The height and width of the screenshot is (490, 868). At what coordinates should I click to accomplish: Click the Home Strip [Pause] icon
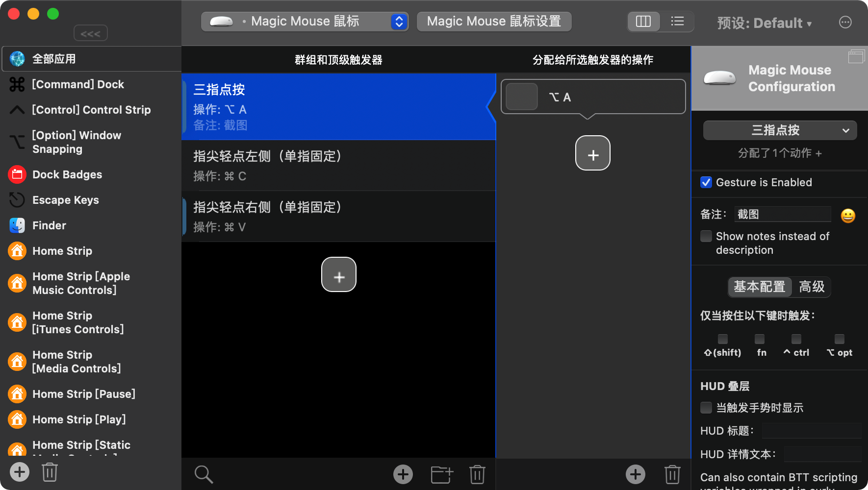(17, 394)
